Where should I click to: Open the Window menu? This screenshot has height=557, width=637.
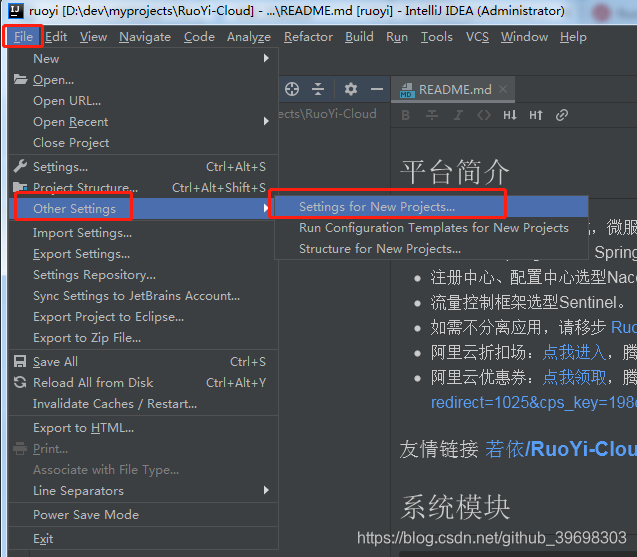pyautogui.click(x=524, y=37)
